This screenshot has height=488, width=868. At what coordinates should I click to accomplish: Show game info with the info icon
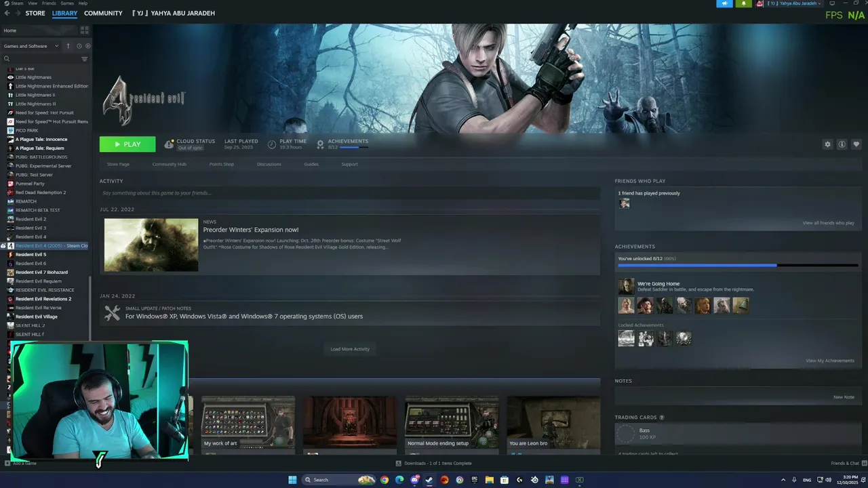click(x=842, y=144)
